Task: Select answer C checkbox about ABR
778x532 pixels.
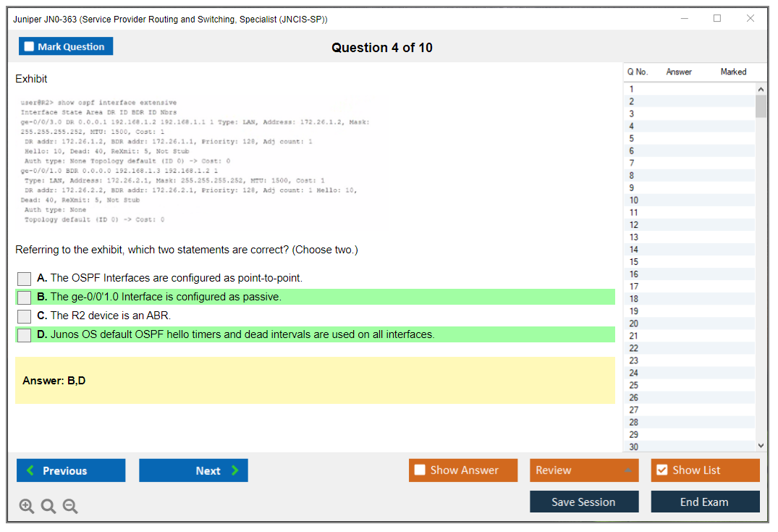Action: (25, 316)
